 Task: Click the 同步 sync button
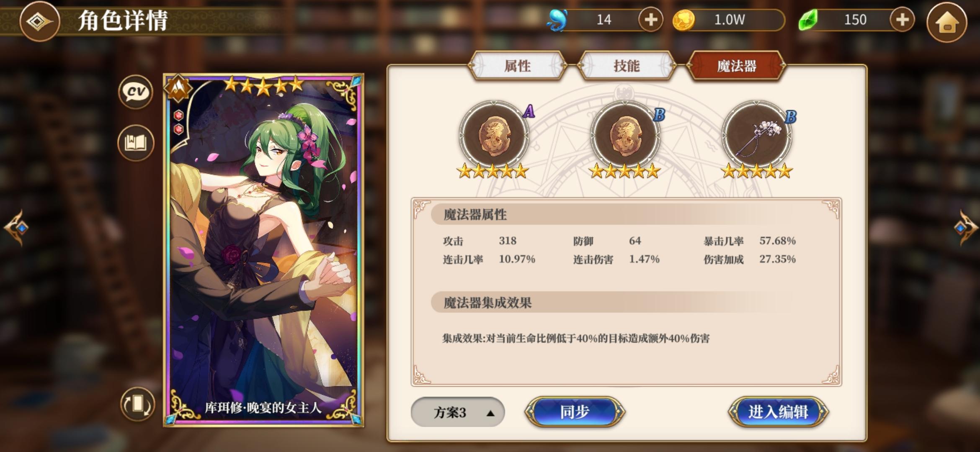pyautogui.click(x=575, y=412)
